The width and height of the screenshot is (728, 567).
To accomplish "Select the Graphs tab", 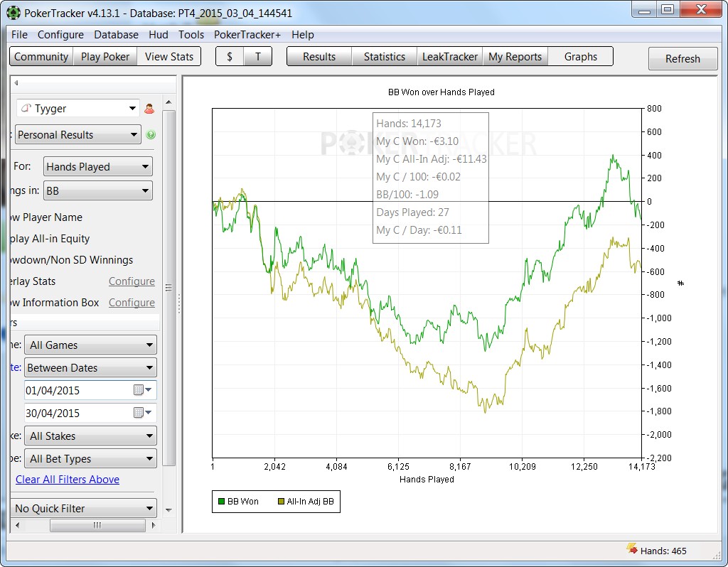I will coord(581,57).
